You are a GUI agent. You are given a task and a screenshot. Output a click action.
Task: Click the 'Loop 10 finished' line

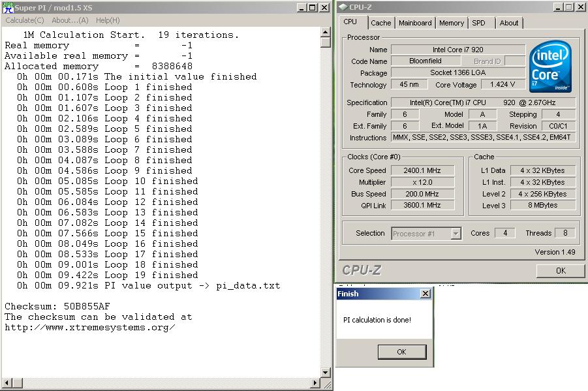(x=107, y=181)
